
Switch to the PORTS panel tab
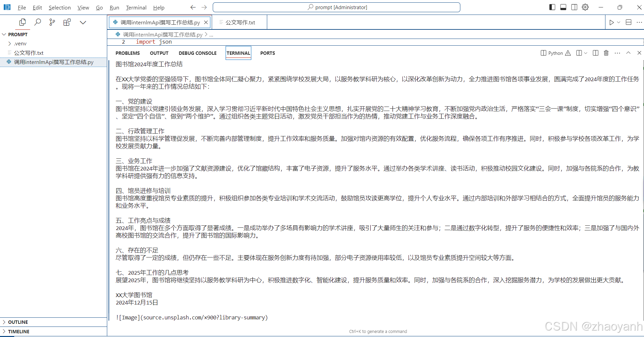click(x=268, y=53)
